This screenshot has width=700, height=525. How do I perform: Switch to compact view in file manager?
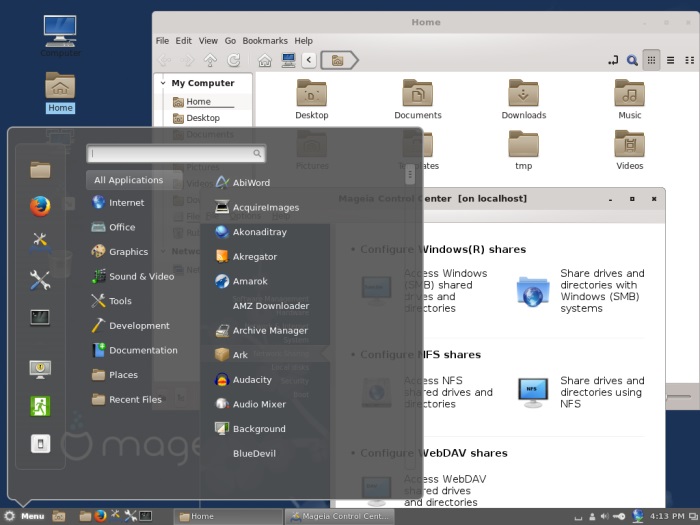click(x=690, y=60)
